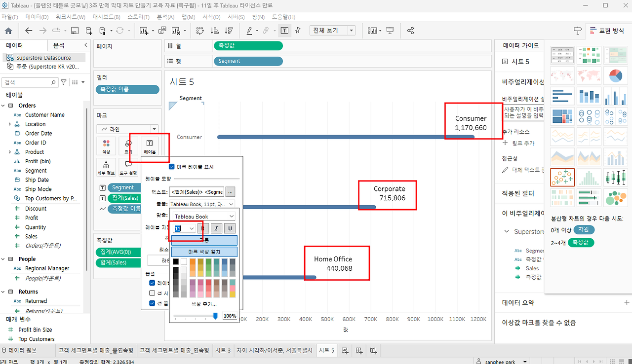Toggle show mark labels toolbar button
632x364 pixels.
pyautogui.click(x=285, y=31)
